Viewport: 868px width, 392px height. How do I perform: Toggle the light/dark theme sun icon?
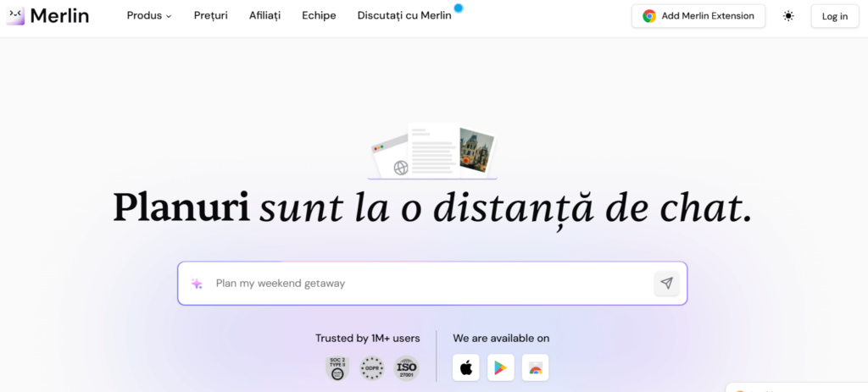(788, 16)
